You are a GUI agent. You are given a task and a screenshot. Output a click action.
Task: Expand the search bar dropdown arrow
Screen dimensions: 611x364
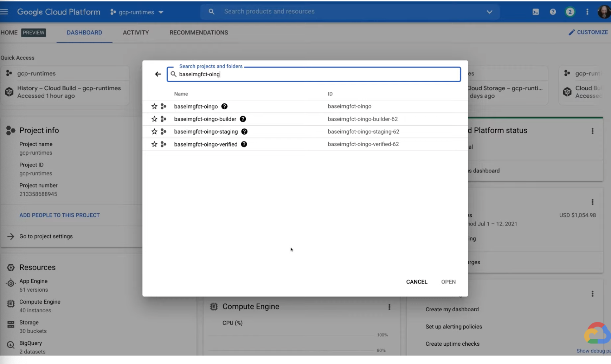(489, 12)
